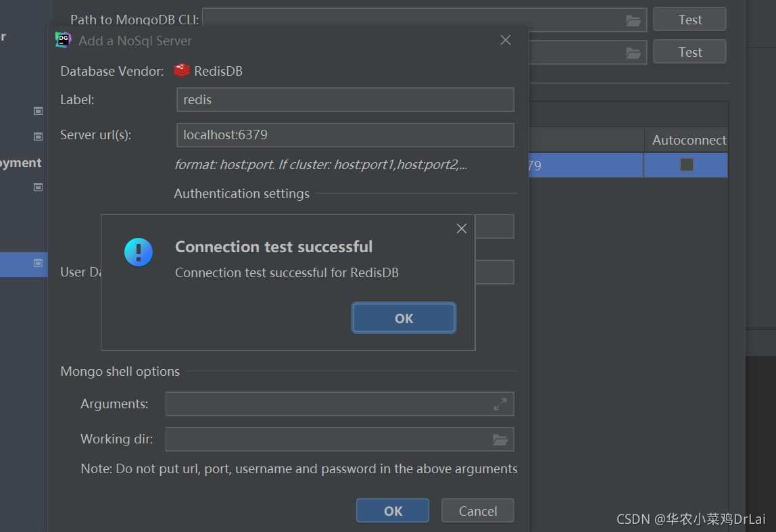Screen dimensions: 776x532
Task: Click the second Test button
Action: coord(690,52)
